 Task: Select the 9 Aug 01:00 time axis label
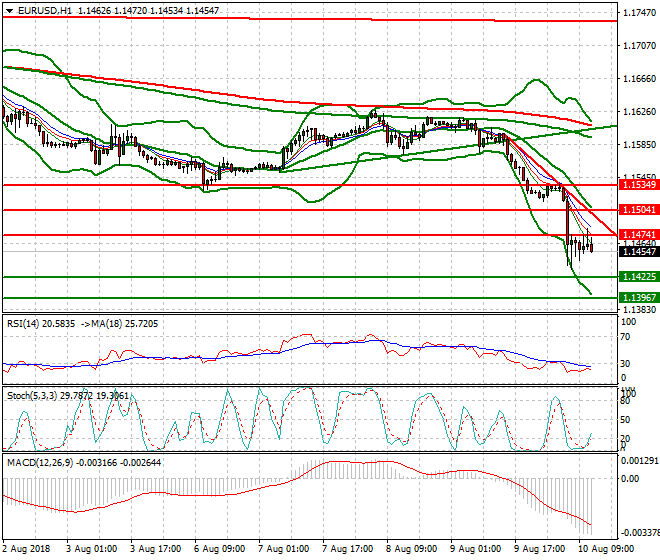(475, 549)
